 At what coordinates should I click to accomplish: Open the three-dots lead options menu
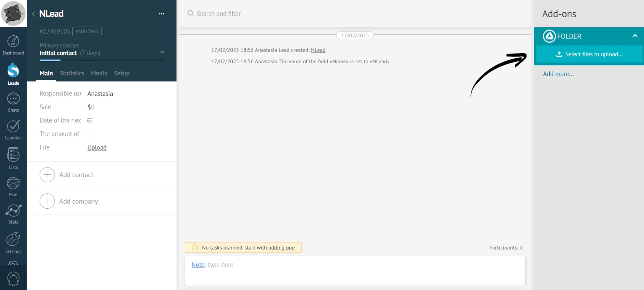click(161, 14)
